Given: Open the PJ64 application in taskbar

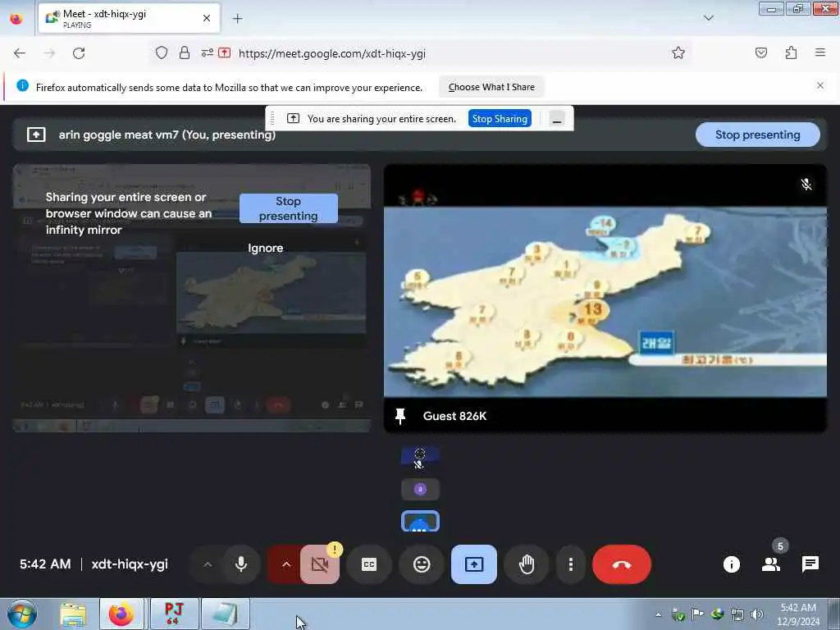Looking at the screenshot, I should [x=174, y=614].
